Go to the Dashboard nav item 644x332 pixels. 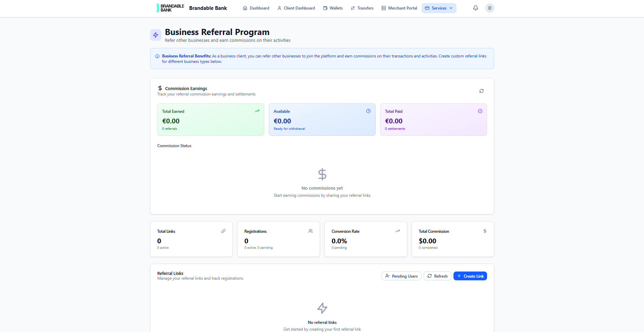tap(256, 8)
